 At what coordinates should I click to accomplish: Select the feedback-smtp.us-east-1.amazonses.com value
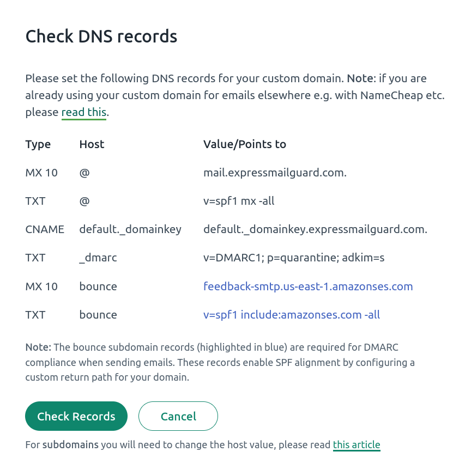308,286
